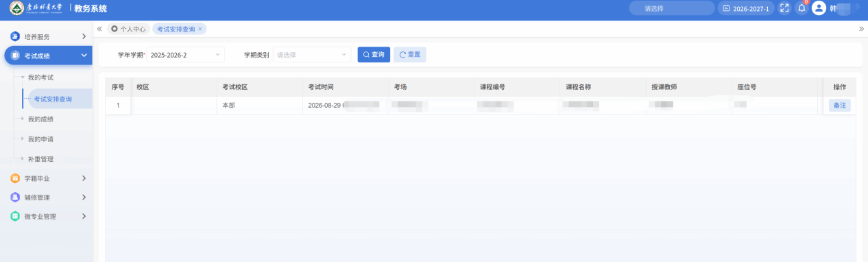The width and height of the screenshot is (868, 262).
Task: Expand the 辅修管理 menu
Action: tap(84, 198)
